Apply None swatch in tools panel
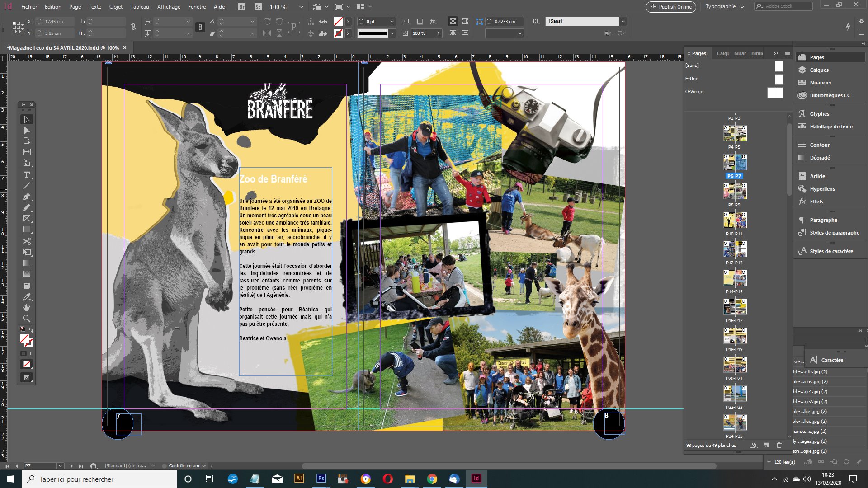The image size is (868, 488). (x=27, y=364)
